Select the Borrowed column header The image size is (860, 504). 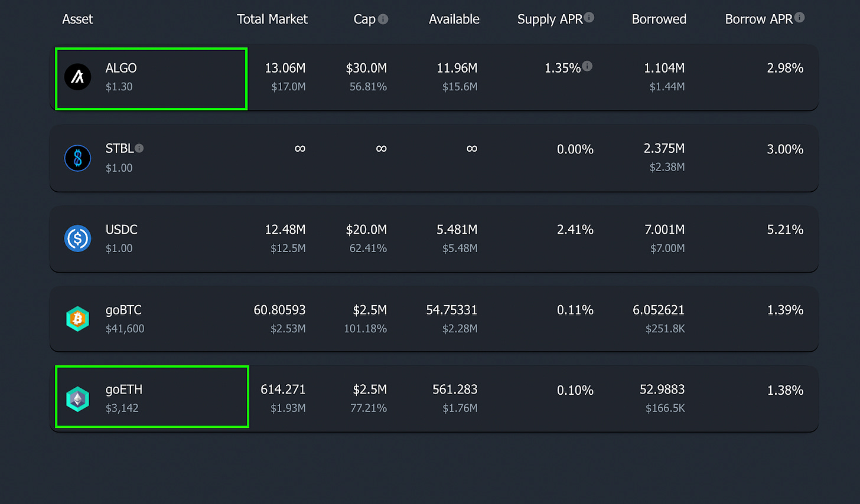pyautogui.click(x=659, y=19)
